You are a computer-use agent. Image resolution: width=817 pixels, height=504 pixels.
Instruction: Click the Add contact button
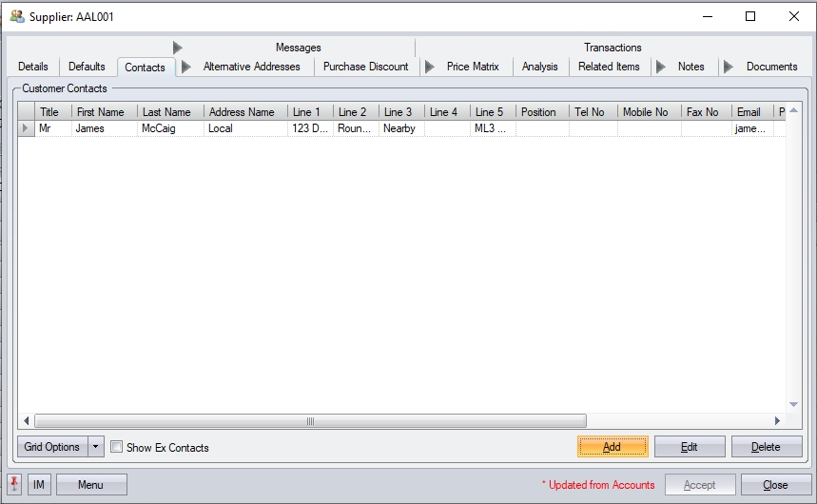613,447
